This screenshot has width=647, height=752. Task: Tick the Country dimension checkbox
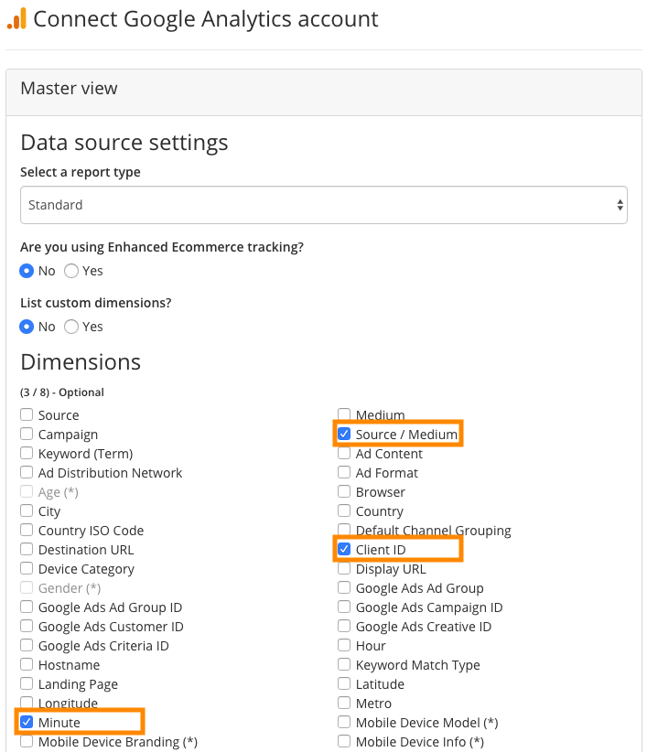tap(344, 510)
